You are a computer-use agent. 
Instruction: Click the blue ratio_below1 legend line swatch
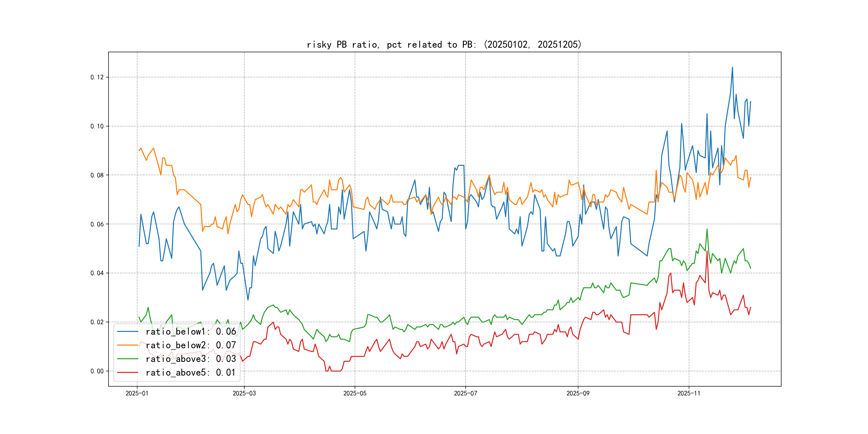click(x=127, y=332)
